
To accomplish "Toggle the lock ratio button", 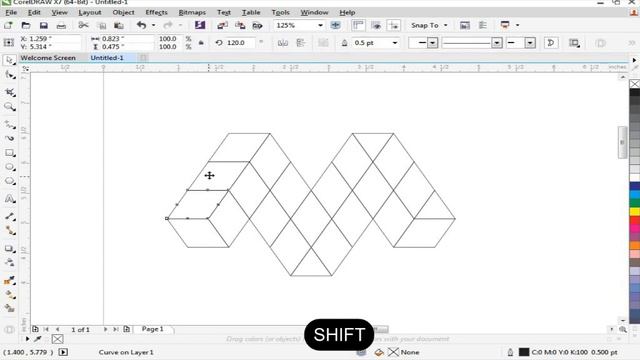I will (201, 43).
